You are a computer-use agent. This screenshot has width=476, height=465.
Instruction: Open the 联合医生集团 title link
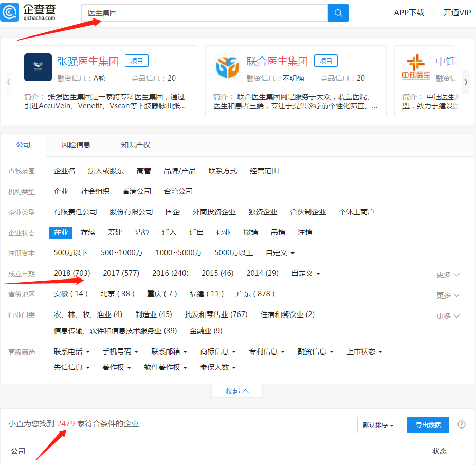pos(277,61)
